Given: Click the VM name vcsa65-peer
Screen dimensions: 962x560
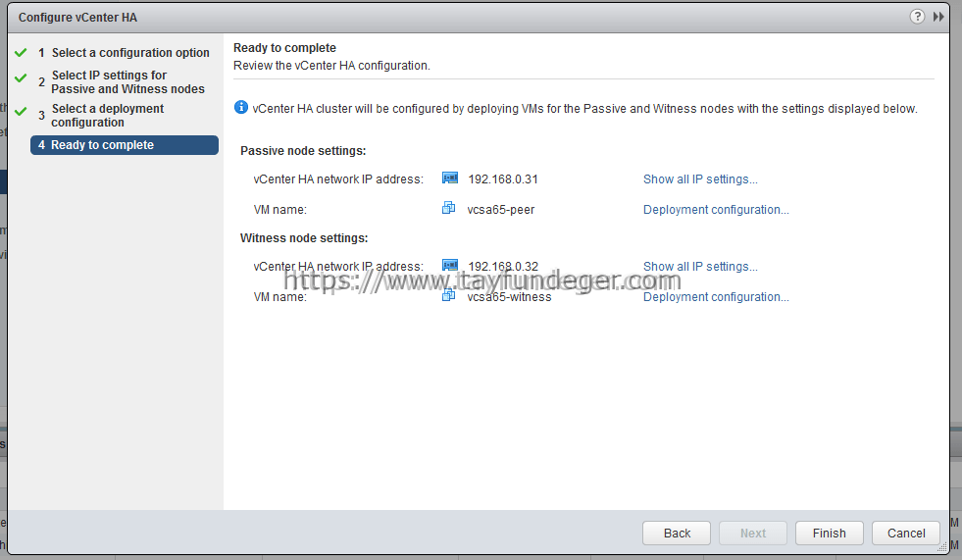Looking at the screenshot, I should click(x=501, y=210).
